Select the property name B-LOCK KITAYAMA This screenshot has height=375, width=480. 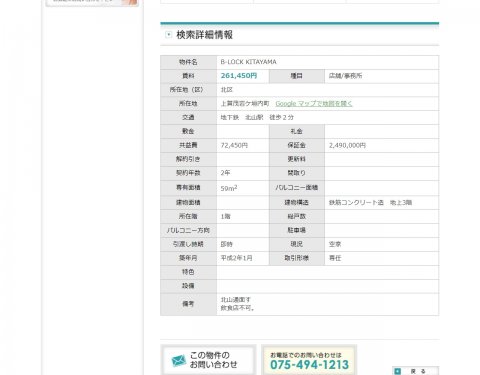[x=248, y=62]
